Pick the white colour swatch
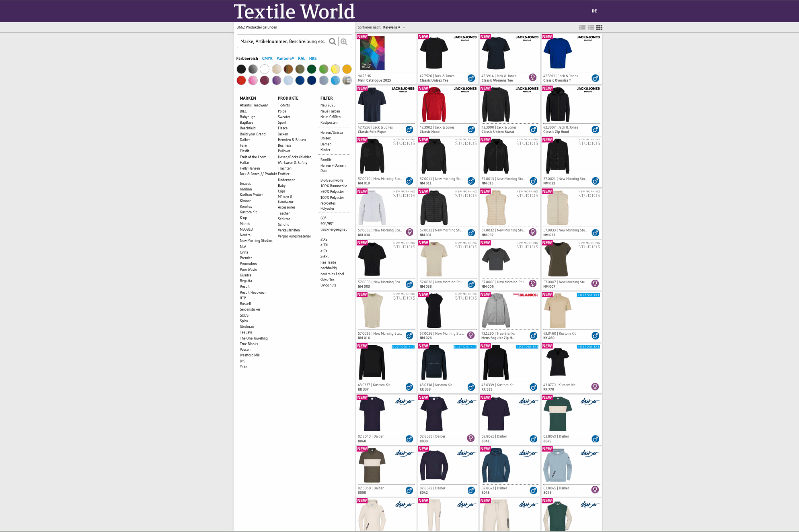 tap(265, 69)
